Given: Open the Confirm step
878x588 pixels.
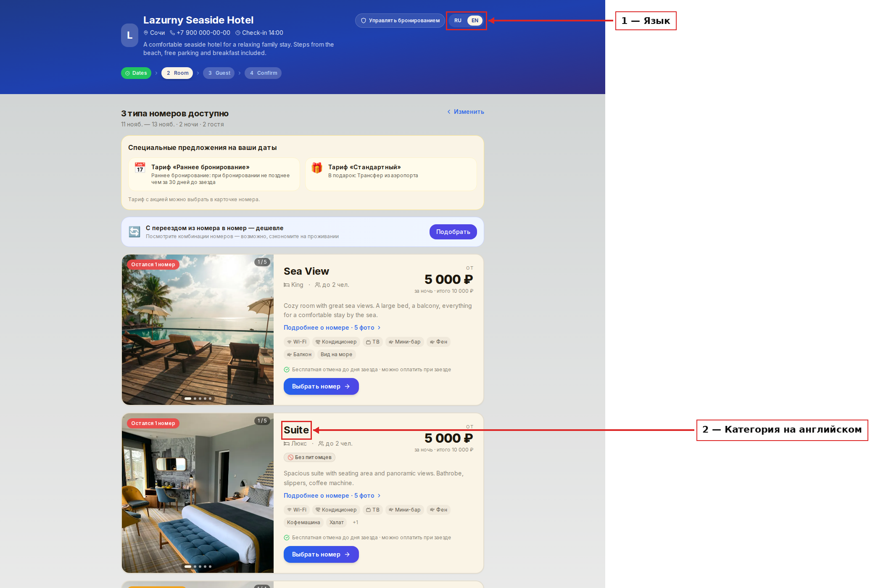Looking at the screenshot, I should pyautogui.click(x=263, y=73).
